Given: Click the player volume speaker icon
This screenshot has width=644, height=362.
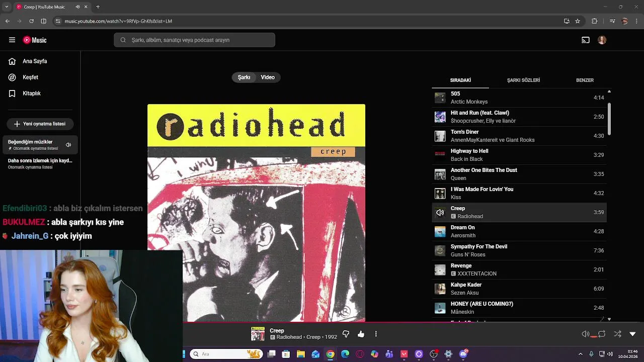Looking at the screenshot, I should pyautogui.click(x=585, y=334).
